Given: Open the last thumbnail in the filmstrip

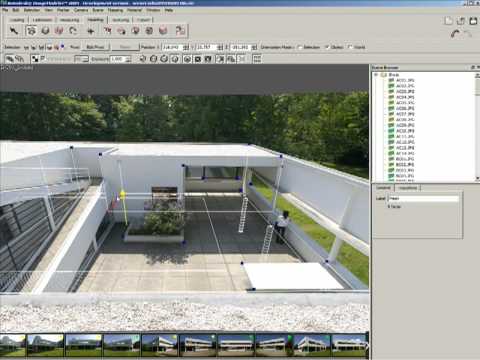Looking at the screenshot, I should pos(349,345).
